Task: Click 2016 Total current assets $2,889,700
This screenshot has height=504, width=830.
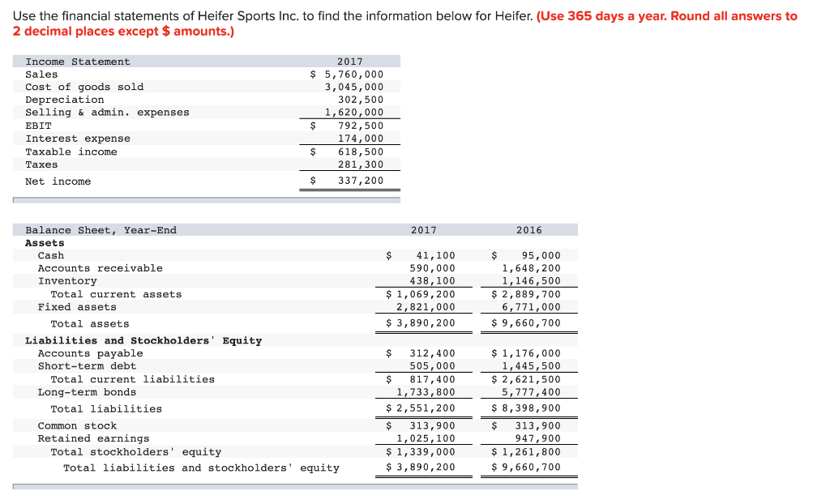Action: pos(525,294)
